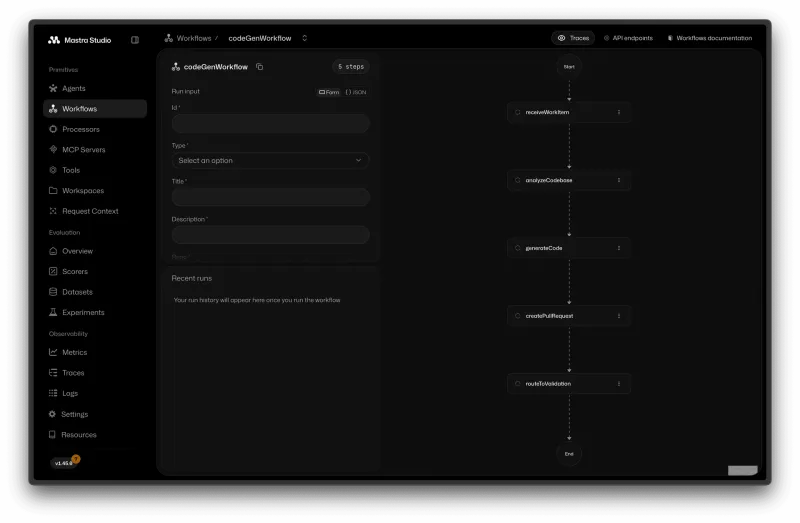Collapse the sidebar panel icon
The width and height of the screenshot is (800, 523).
135,40
